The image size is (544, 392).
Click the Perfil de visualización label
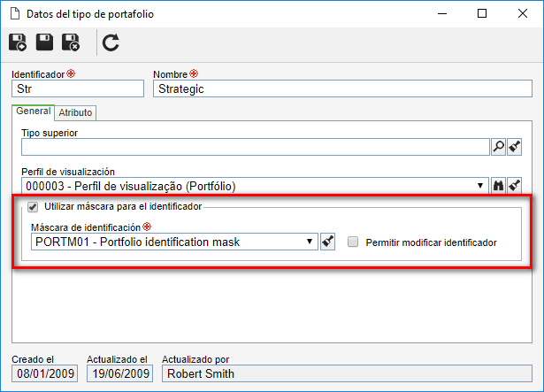pos(68,172)
